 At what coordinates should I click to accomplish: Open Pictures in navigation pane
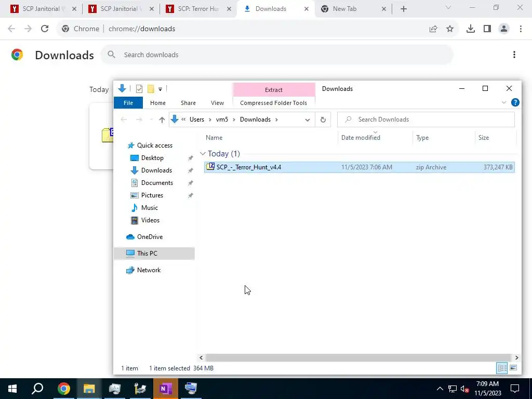[152, 195]
